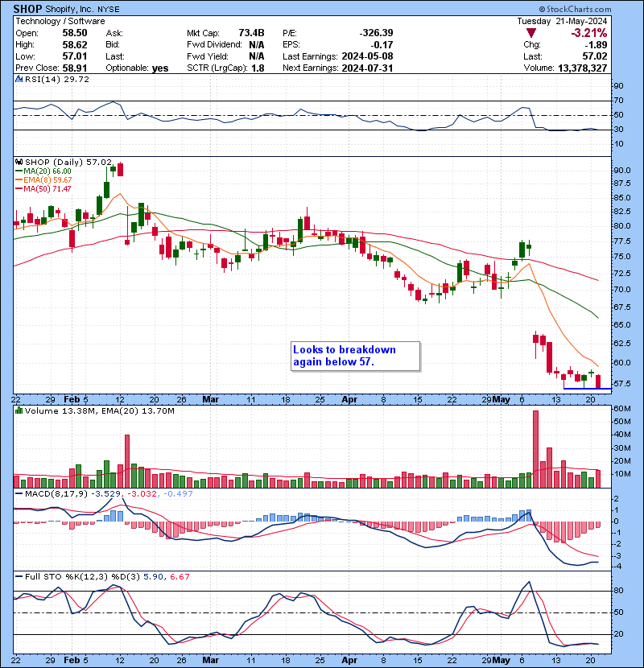The image size is (644, 668).
Task: Click the High value 58.62
Action: pyautogui.click(x=75, y=45)
